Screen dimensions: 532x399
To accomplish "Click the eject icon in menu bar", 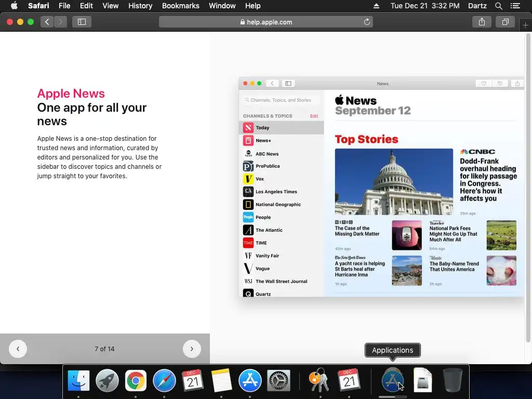I will click(x=376, y=6).
